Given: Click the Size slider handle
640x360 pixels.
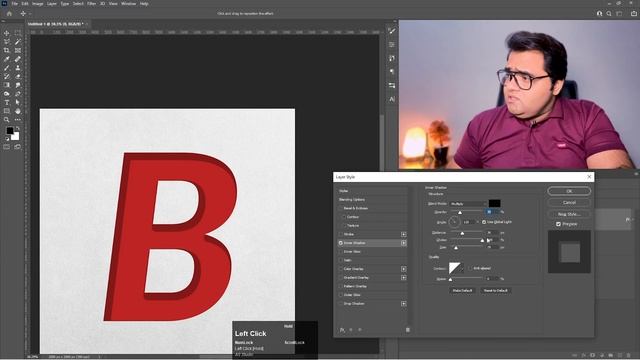Looking at the screenshot, I should coord(456,248).
